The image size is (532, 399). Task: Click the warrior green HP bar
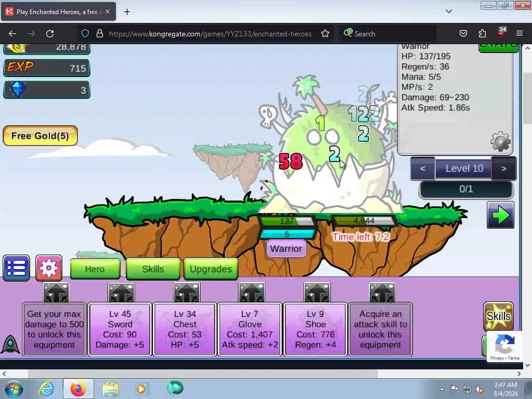point(287,221)
